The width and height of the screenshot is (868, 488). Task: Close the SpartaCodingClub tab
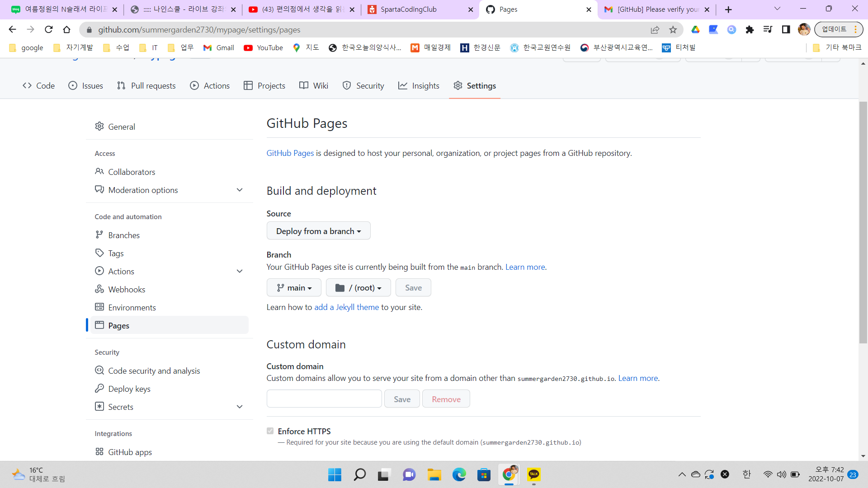pos(471,9)
